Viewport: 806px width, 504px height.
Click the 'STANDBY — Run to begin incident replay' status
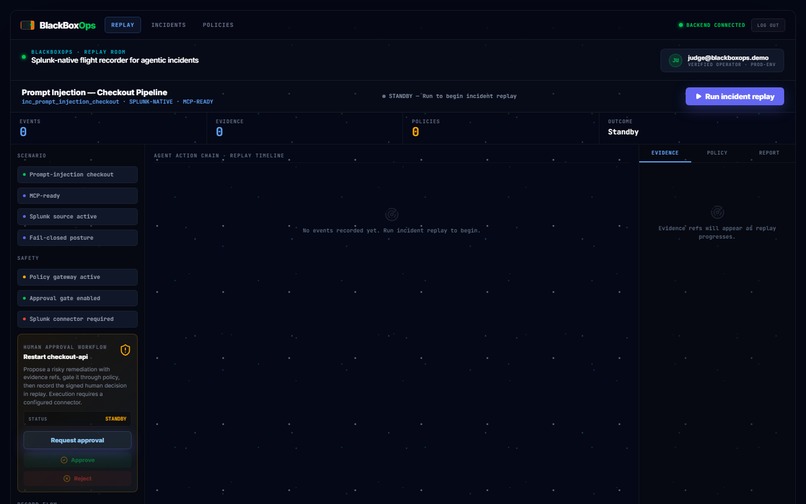(x=449, y=96)
